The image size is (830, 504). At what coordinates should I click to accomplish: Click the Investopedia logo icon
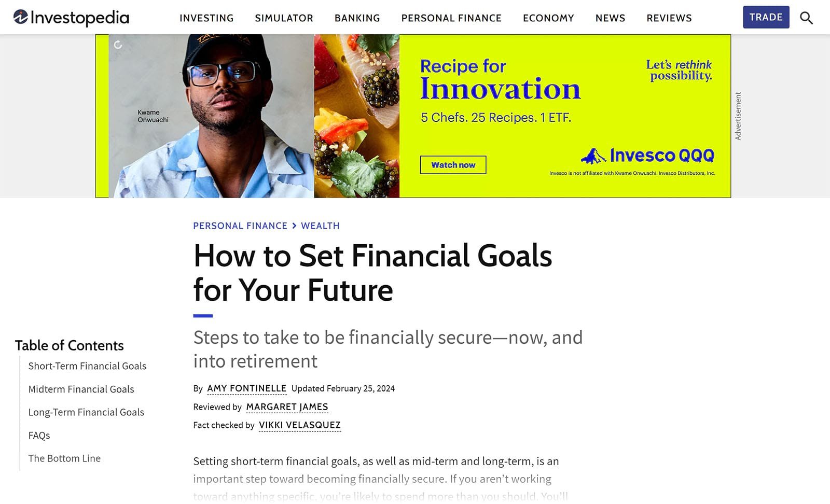point(20,17)
